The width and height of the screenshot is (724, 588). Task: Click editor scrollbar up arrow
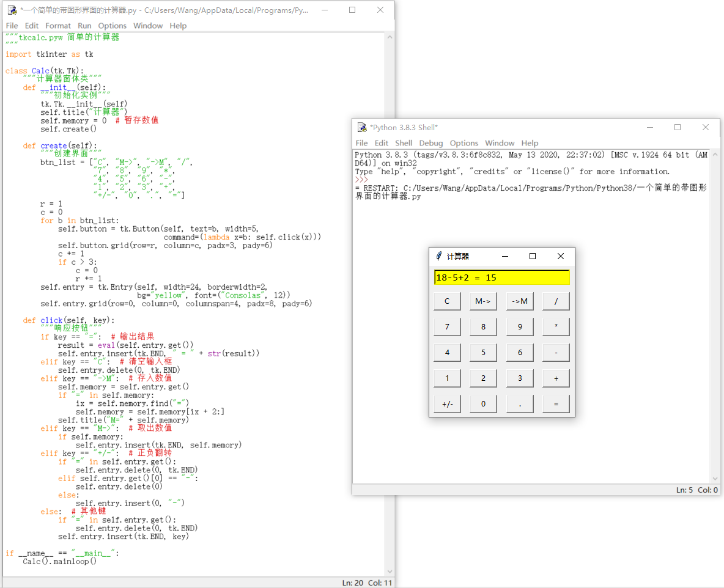click(390, 37)
